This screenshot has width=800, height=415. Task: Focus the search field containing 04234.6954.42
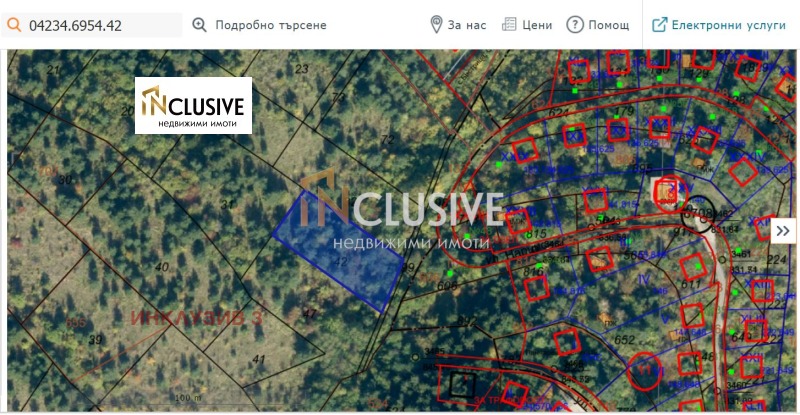tap(92, 25)
